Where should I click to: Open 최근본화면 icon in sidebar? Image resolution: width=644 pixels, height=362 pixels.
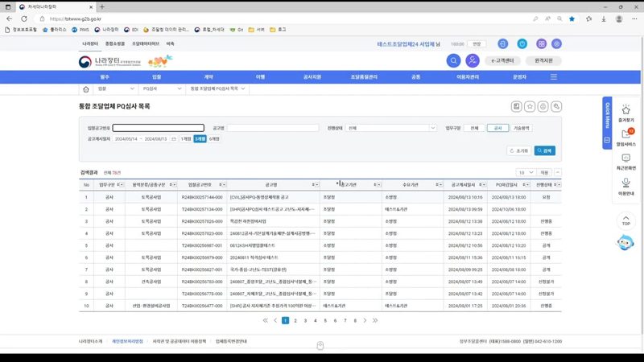(x=626, y=158)
